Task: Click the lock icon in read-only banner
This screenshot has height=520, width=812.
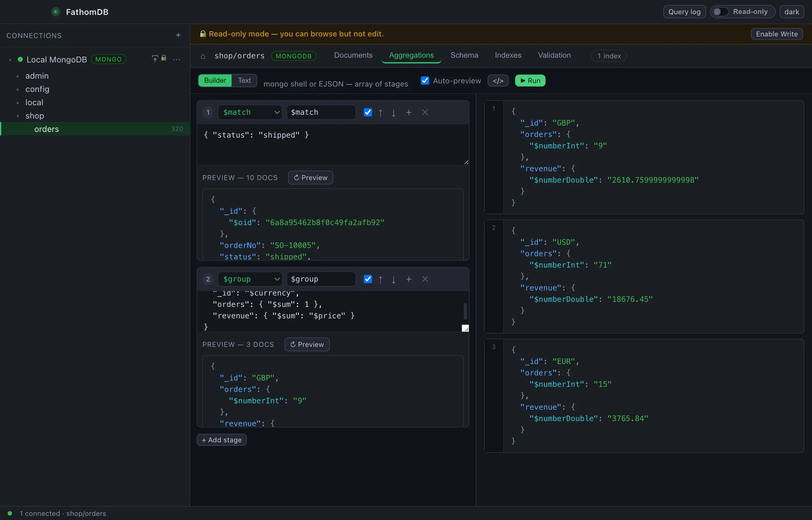Action: [x=203, y=34]
